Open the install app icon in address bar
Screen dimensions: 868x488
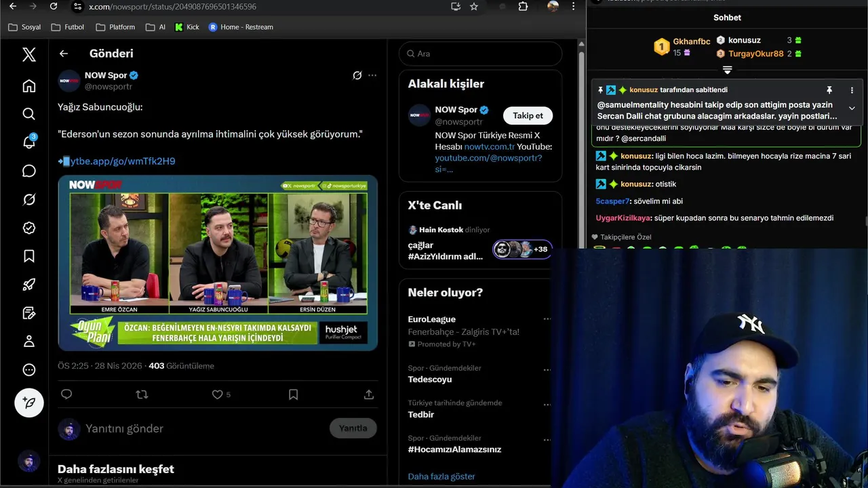(456, 6)
